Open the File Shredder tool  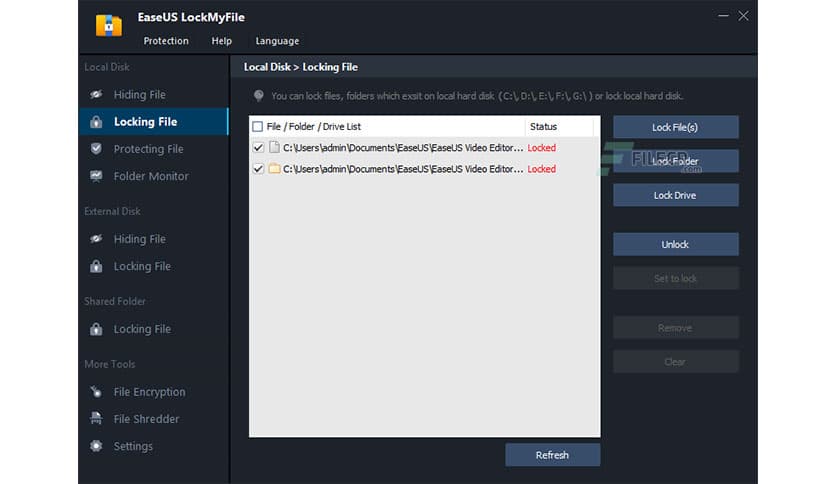point(154,418)
